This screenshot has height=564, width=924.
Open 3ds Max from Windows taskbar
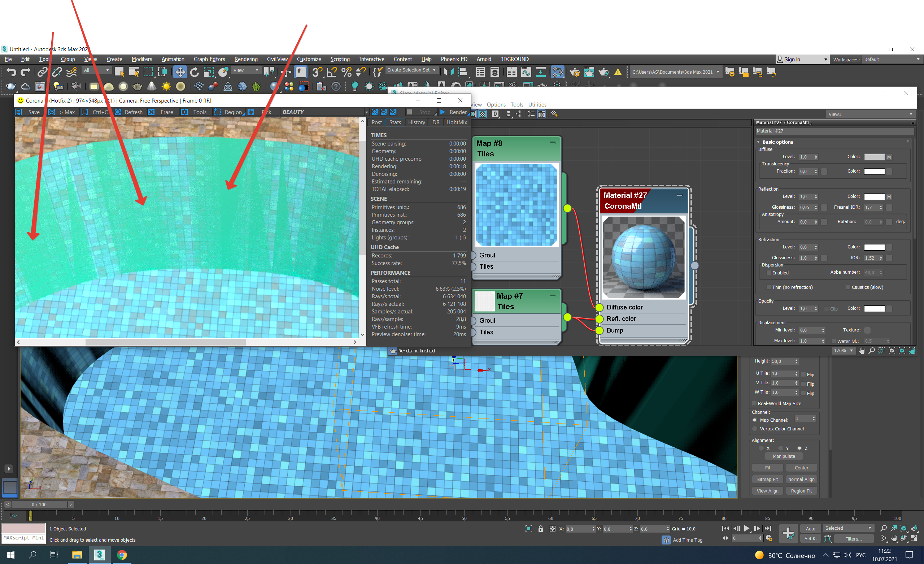click(99, 555)
